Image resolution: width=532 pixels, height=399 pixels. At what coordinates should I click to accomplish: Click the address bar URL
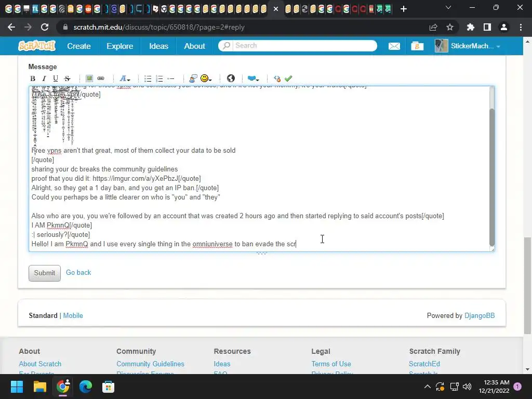pos(159,27)
